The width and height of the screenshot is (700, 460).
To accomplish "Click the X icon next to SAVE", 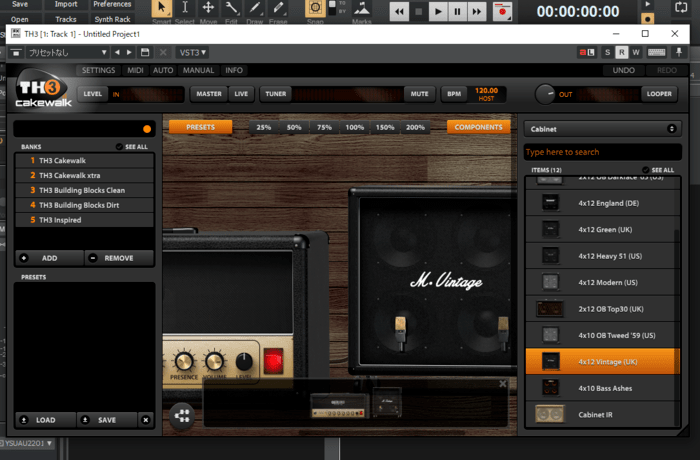I will point(145,420).
